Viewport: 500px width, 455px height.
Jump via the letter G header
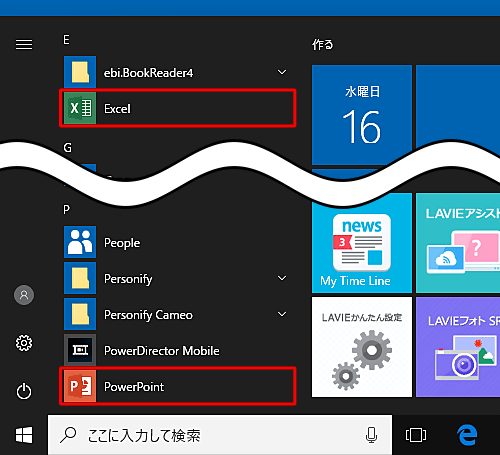(67, 148)
